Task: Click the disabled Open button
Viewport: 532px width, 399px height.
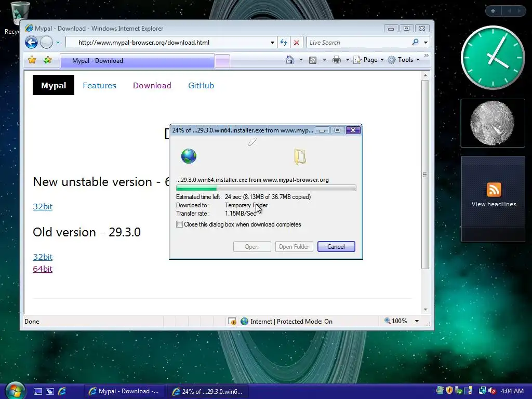Action: [252, 247]
